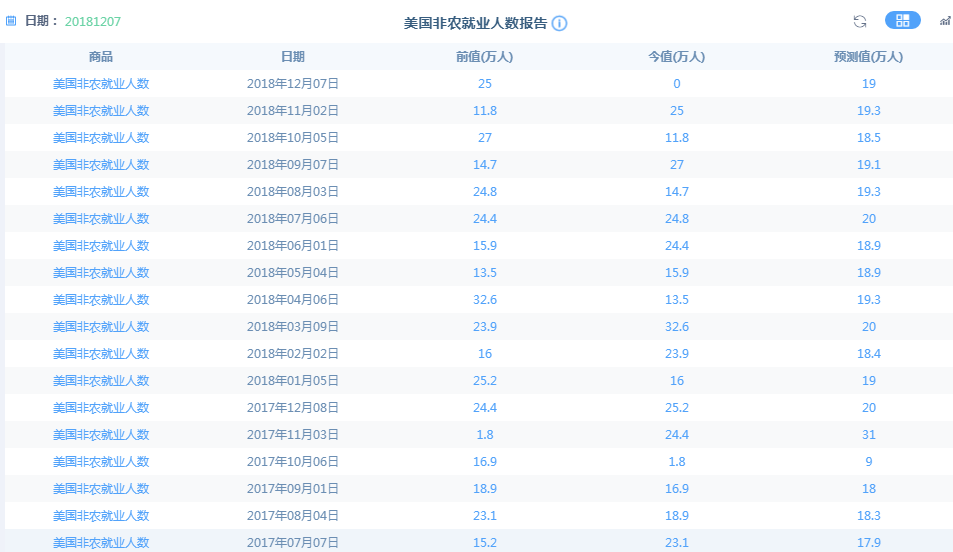Click the info icon next to 美国非农就业人数报告
The height and width of the screenshot is (552, 953).
click(560, 23)
